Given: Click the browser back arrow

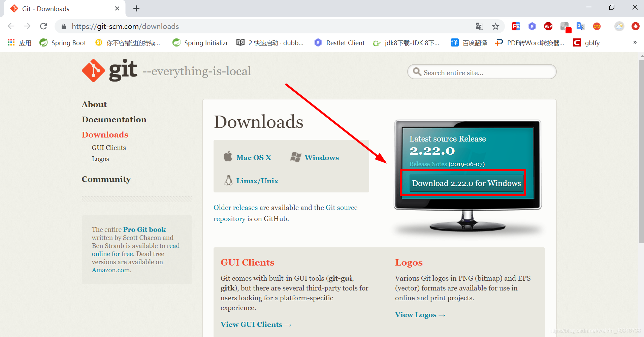Looking at the screenshot, I should pos(11,26).
